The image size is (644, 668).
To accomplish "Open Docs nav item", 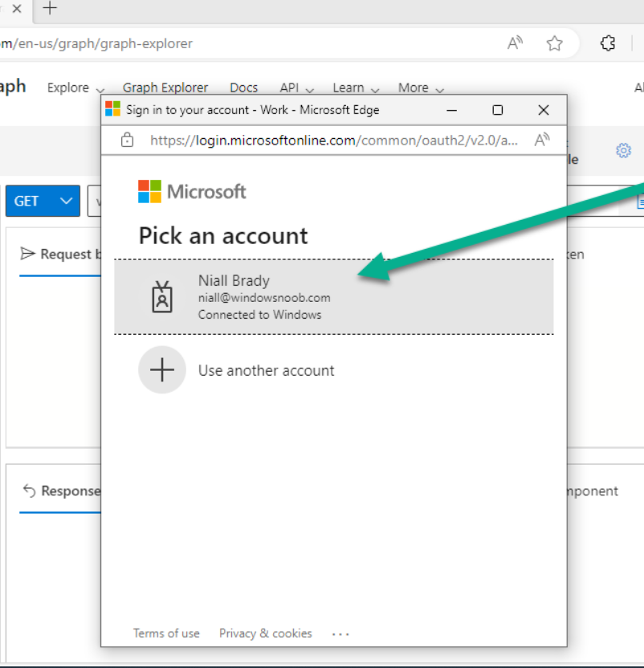I will tap(244, 88).
